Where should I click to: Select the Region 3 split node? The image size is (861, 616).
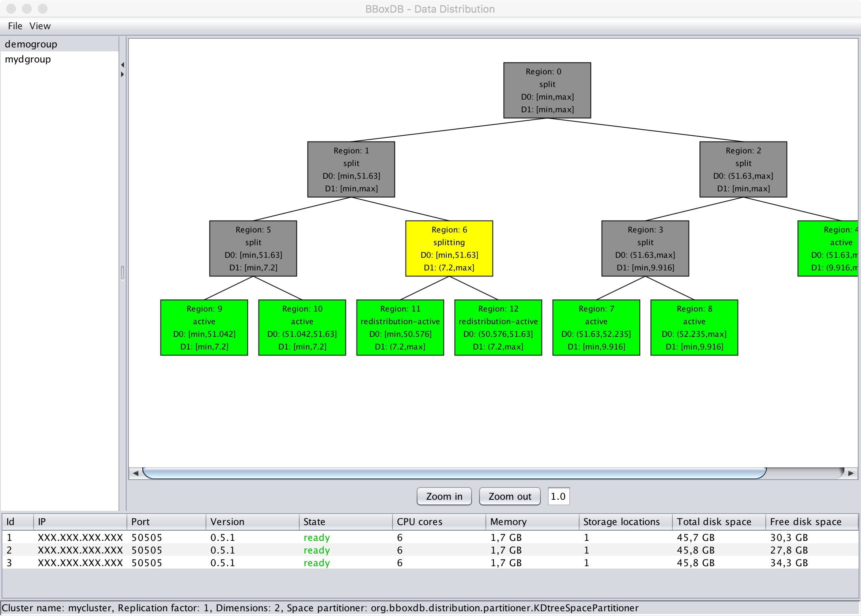[x=645, y=248]
